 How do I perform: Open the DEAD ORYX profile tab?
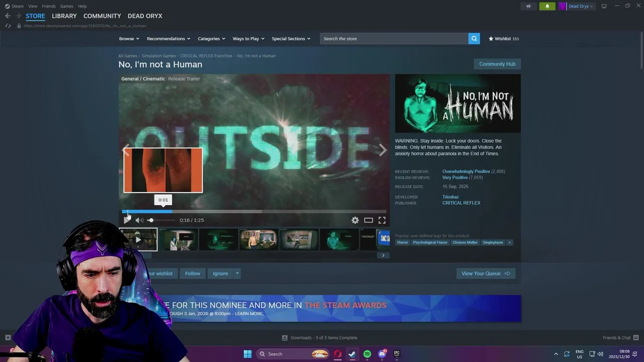pos(145,16)
